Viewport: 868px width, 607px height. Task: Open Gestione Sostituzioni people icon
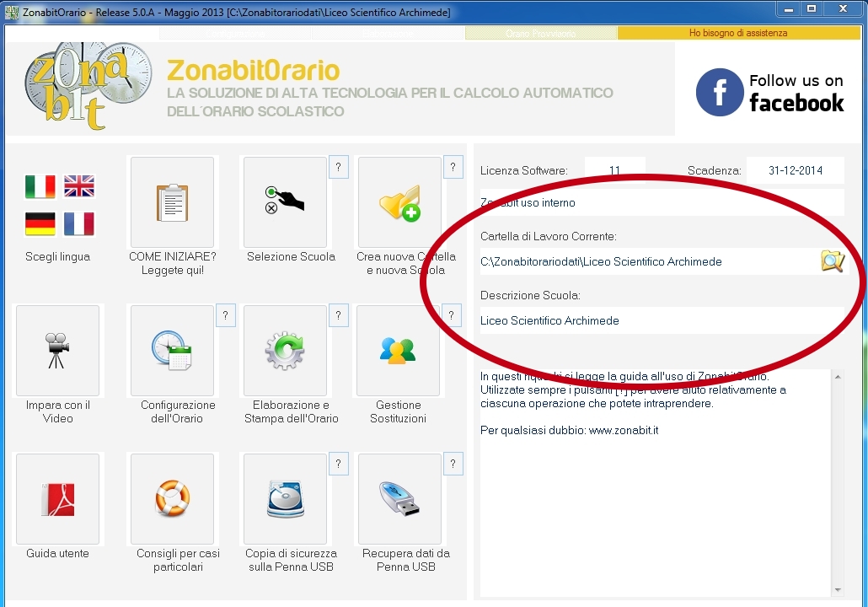pos(398,351)
